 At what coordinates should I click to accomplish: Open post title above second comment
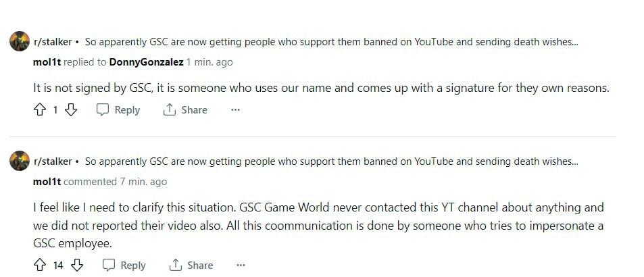pos(331,161)
